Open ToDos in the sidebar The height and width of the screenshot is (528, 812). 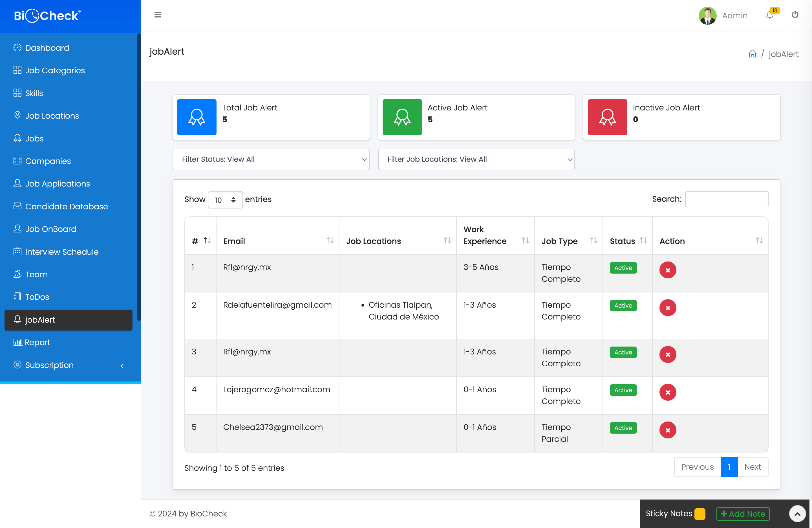(x=68, y=297)
